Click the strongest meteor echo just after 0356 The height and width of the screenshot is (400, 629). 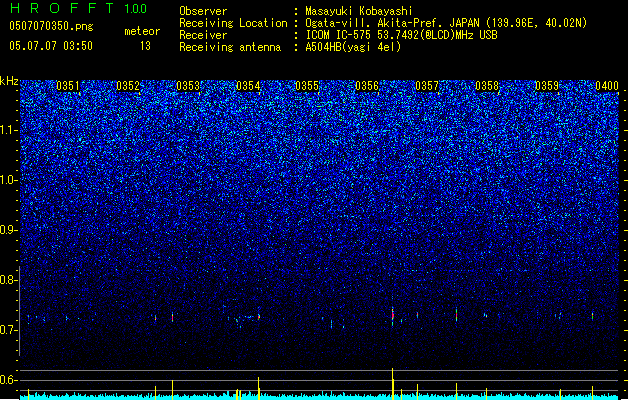(393, 316)
